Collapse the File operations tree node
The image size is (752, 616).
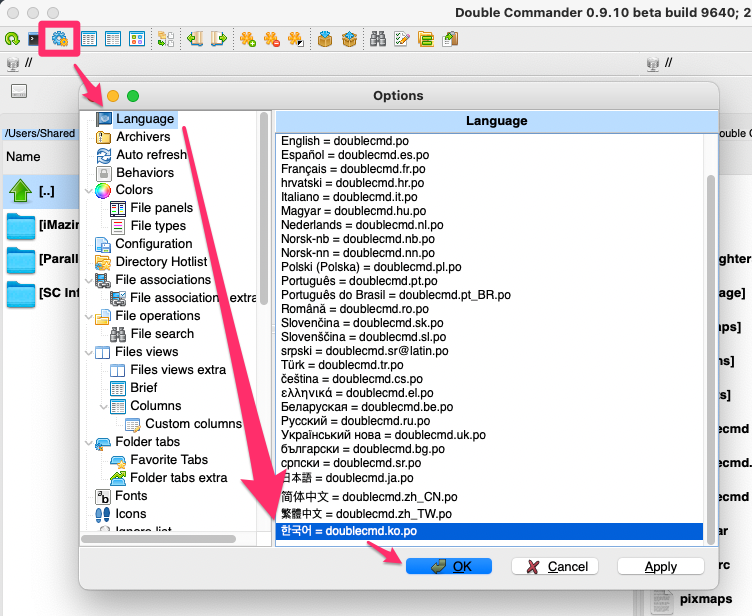tap(89, 317)
